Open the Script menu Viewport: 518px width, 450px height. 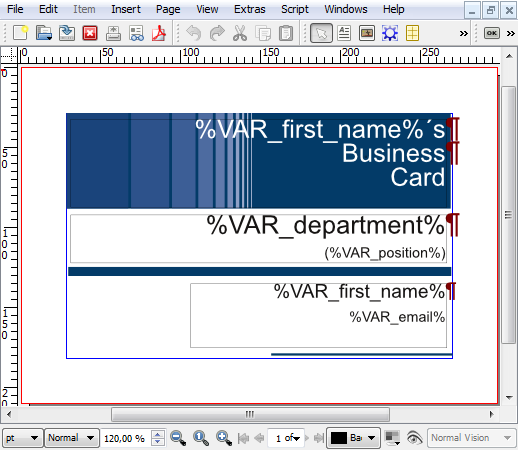tap(295, 9)
